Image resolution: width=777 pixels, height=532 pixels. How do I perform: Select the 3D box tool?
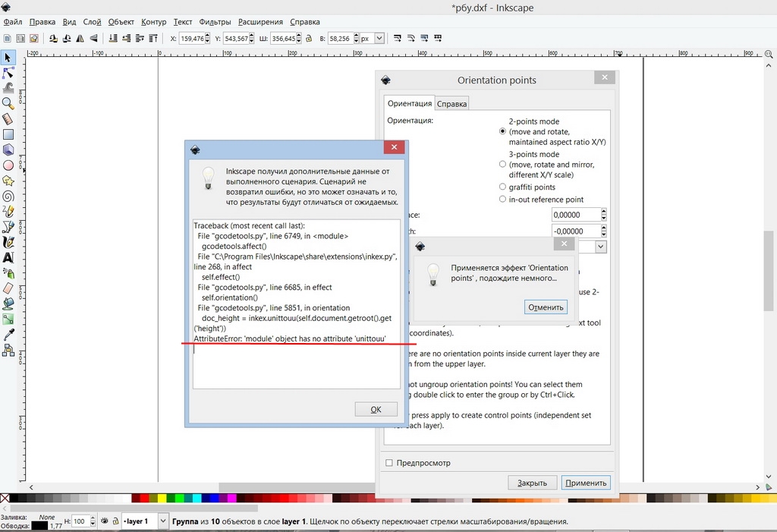[8, 150]
